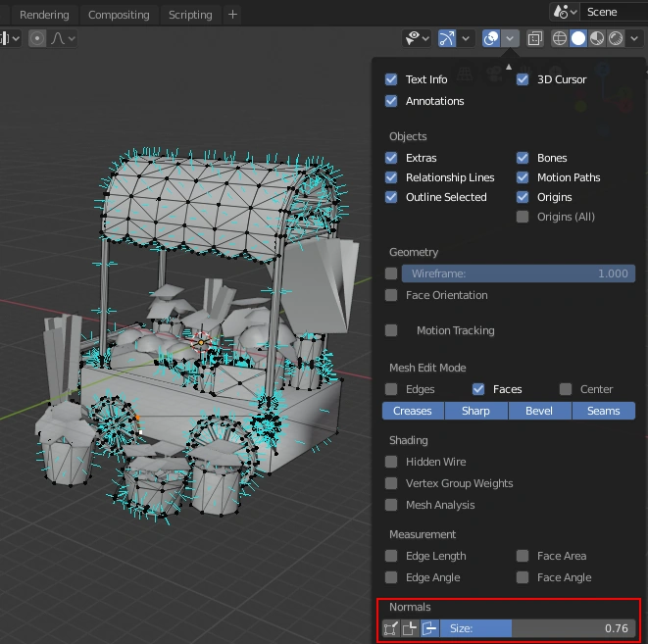Image resolution: width=648 pixels, height=644 pixels.
Task: Click the normals Size slider
Action: tap(537, 628)
